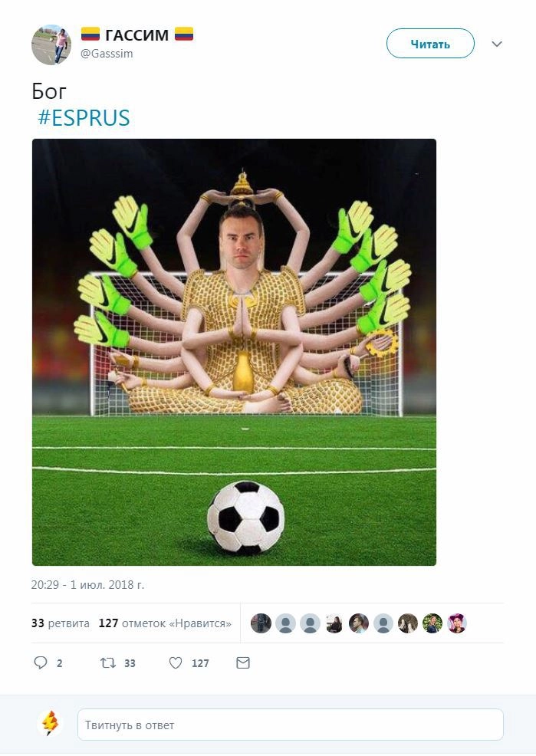Click the Твитнуть в ответ input field
536x756 pixels.
pos(290,725)
